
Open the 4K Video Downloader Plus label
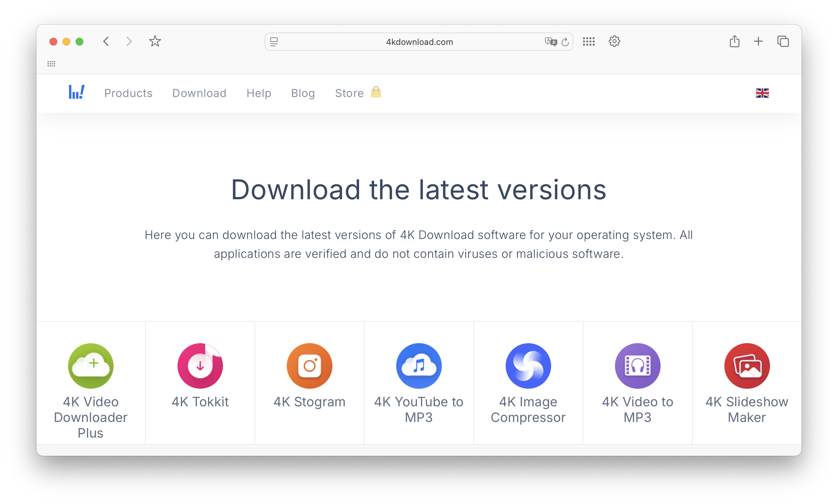click(91, 417)
